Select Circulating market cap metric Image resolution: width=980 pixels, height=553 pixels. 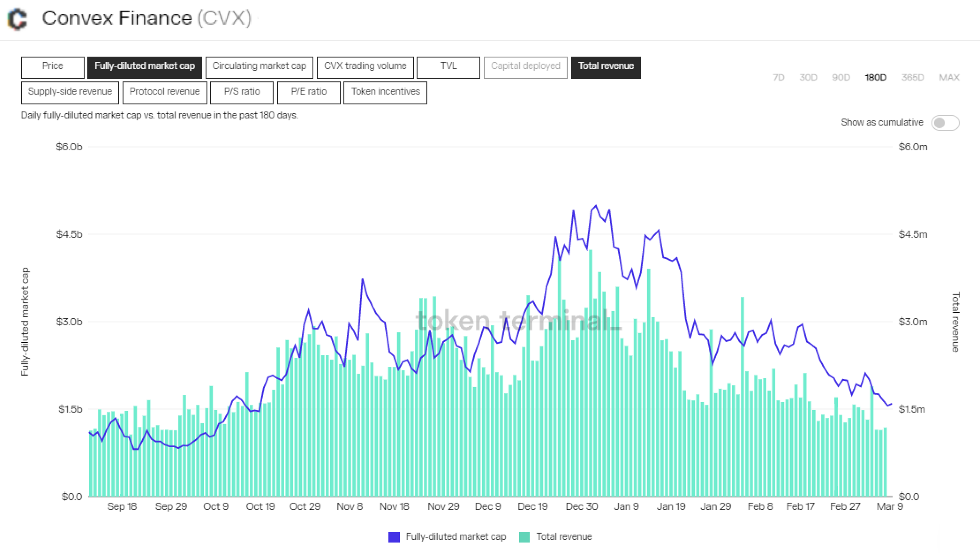click(259, 67)
